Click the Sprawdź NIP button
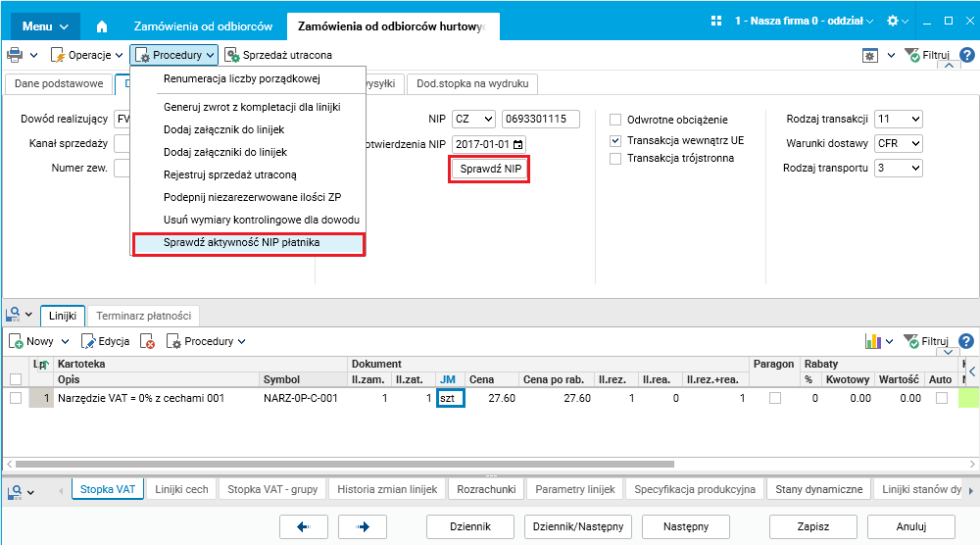The height and width of the screenshot is (545, 980). pos(490,170)
